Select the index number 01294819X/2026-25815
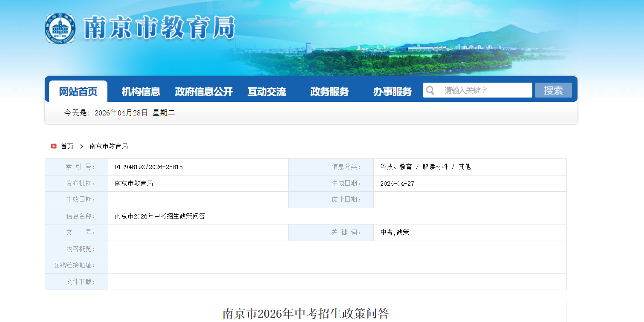Viewport: 644px width, 322px height. (x=149, y=167)
